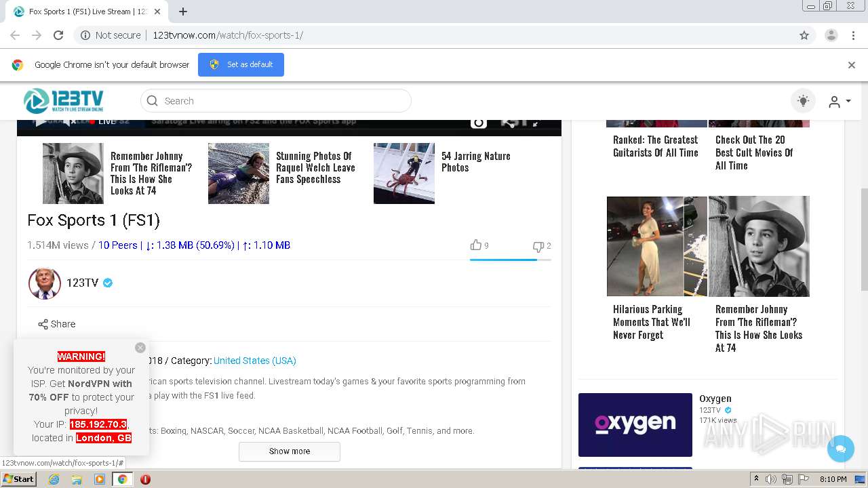868x488 pixels.
Task: Open the Oxygen channel thumbnail
Action: [x=635, y=425]
